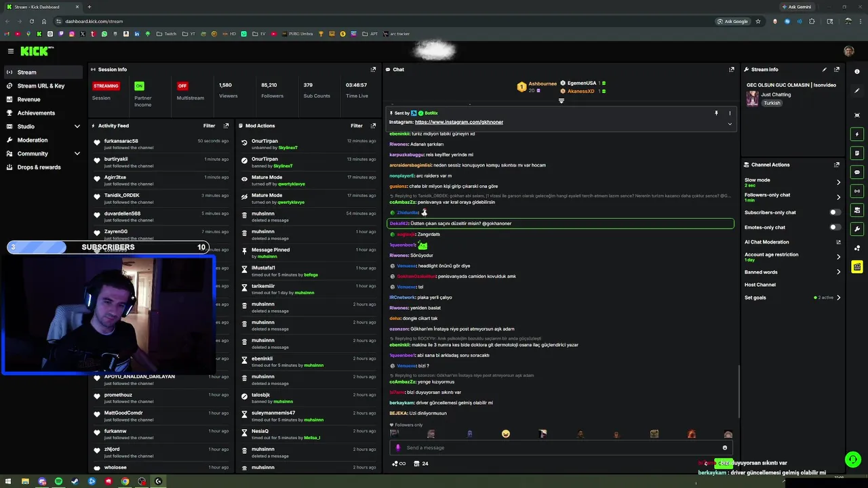Pop out the Stream info panel

(837, 69)
